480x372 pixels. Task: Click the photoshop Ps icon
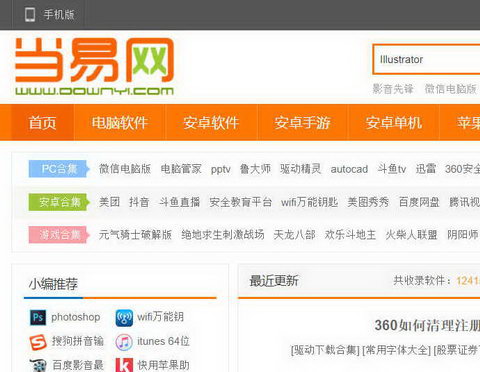(x=38, y=317)
